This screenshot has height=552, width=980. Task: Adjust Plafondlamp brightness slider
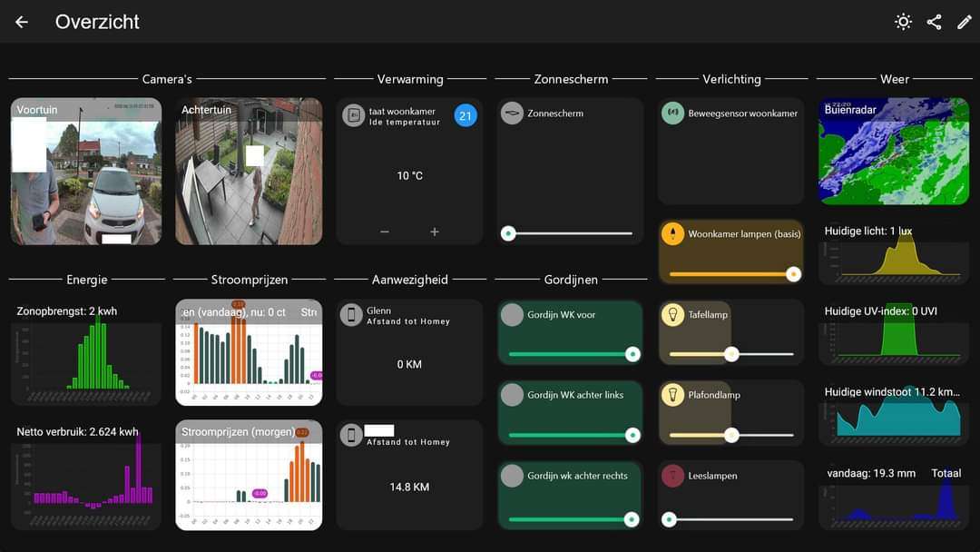pos(731,435)
